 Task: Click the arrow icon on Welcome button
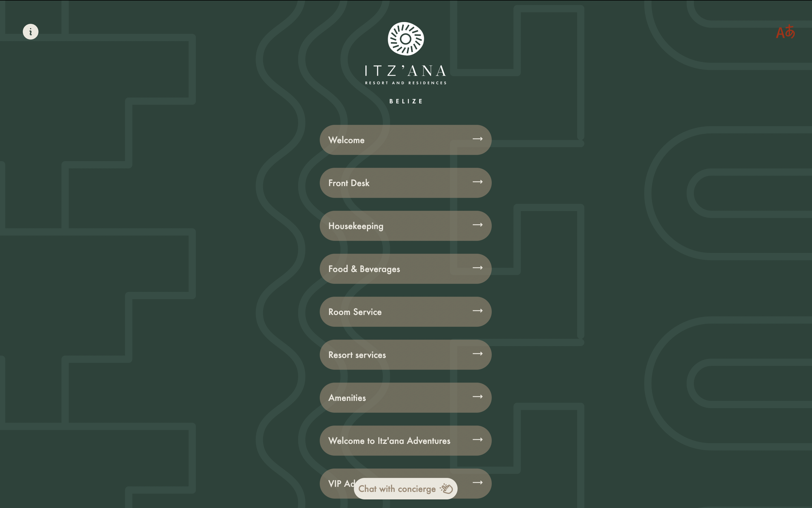click(x=478, y=139)
